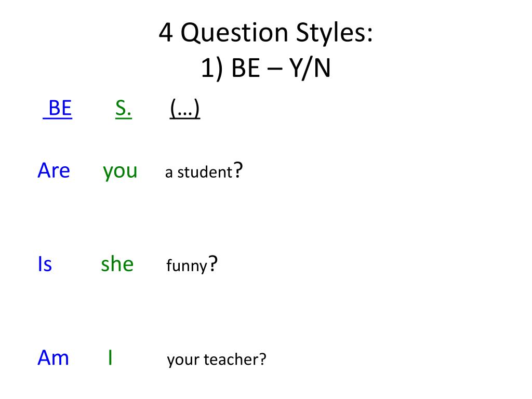The image size is (532, 399).
Task: Click the question mark after 'funny'
Action: (x=212, y=263)
